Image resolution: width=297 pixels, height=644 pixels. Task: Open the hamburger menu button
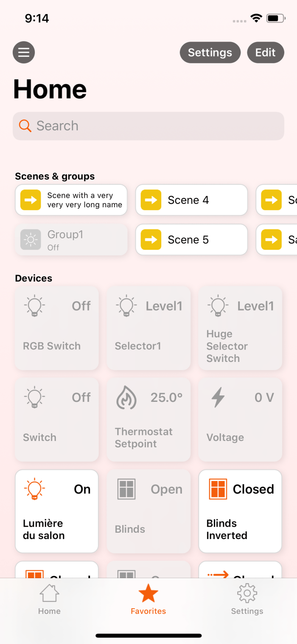pos(24,53)
